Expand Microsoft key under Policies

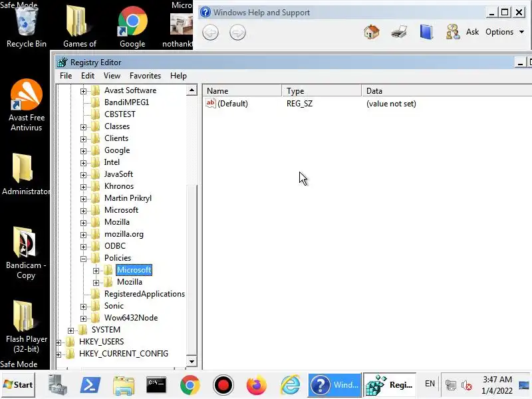pyautogui.click(x=96, y=271)
